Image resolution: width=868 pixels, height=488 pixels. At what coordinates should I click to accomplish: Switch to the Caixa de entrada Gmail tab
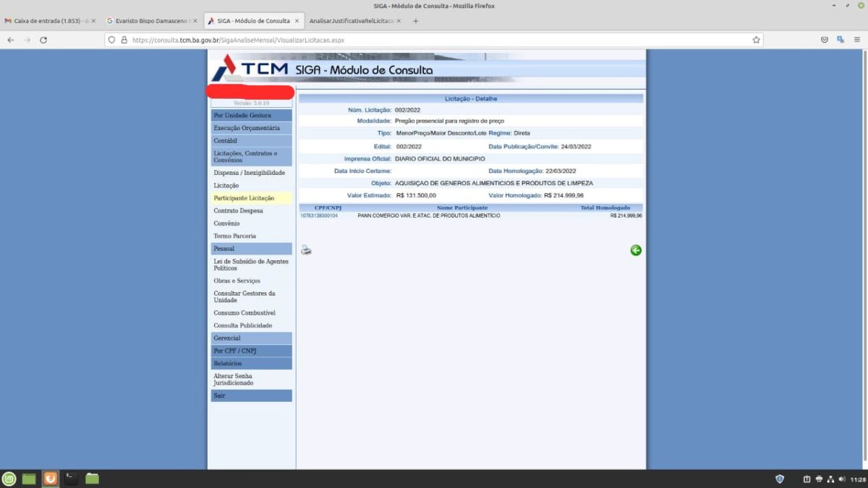[48, 21]
